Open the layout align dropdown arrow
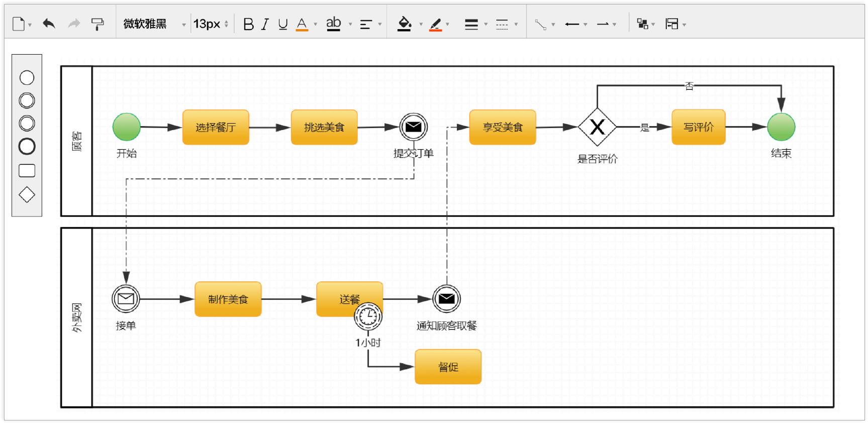Image resolution: width=868 pixels, height=425 pixels. point(684,24)
